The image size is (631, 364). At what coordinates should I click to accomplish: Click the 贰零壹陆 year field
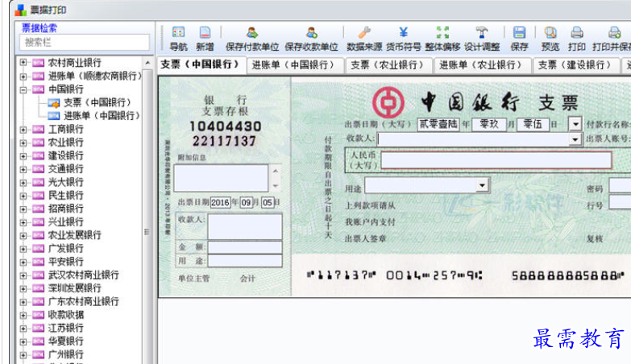[x=438, y=124]
